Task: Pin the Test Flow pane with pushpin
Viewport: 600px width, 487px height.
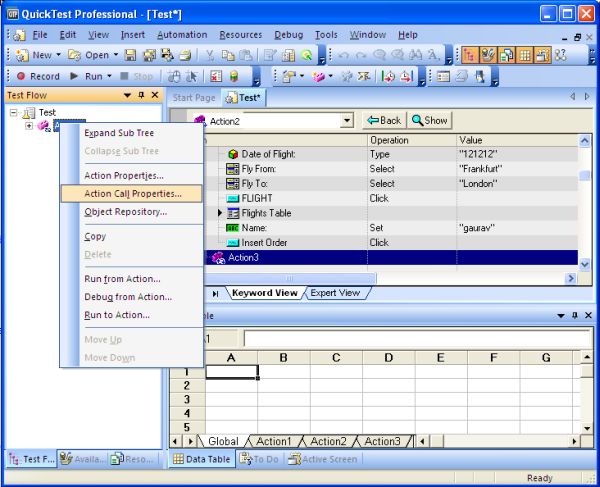Action: click(x=141, y=95)
